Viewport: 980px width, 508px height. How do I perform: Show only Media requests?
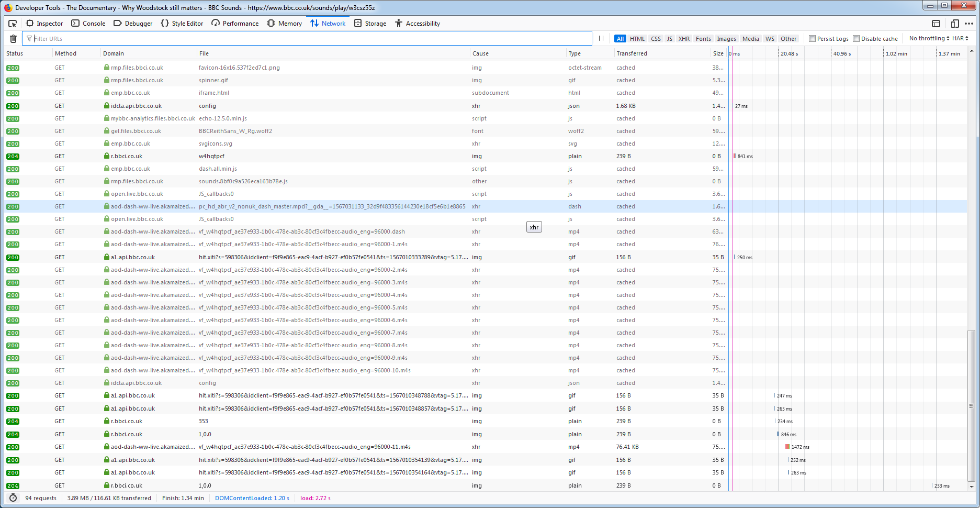pyautogui.click(x=750, y=39)
